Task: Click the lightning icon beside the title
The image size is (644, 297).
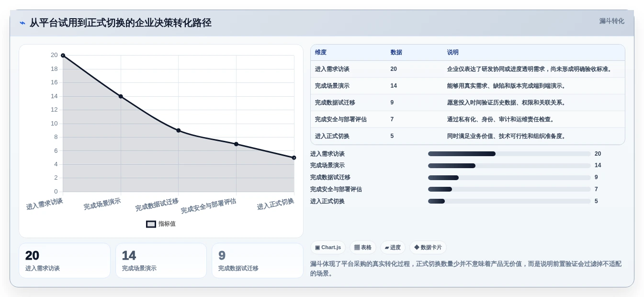Action: coord(23,23)
